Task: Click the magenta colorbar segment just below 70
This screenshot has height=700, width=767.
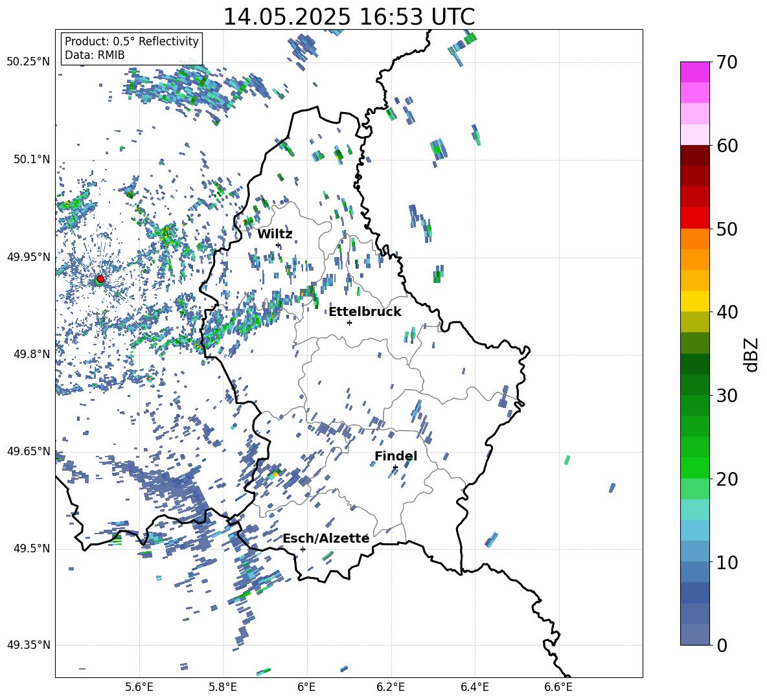Action: point(694,72)
